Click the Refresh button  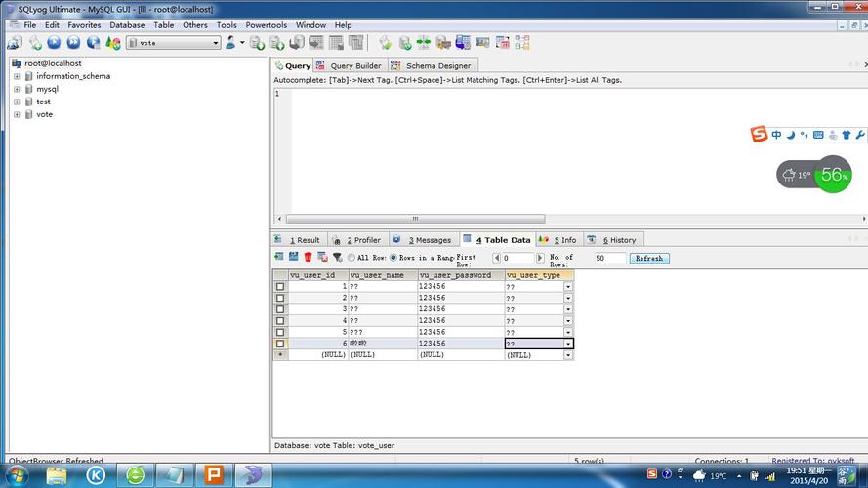[648, 259]
